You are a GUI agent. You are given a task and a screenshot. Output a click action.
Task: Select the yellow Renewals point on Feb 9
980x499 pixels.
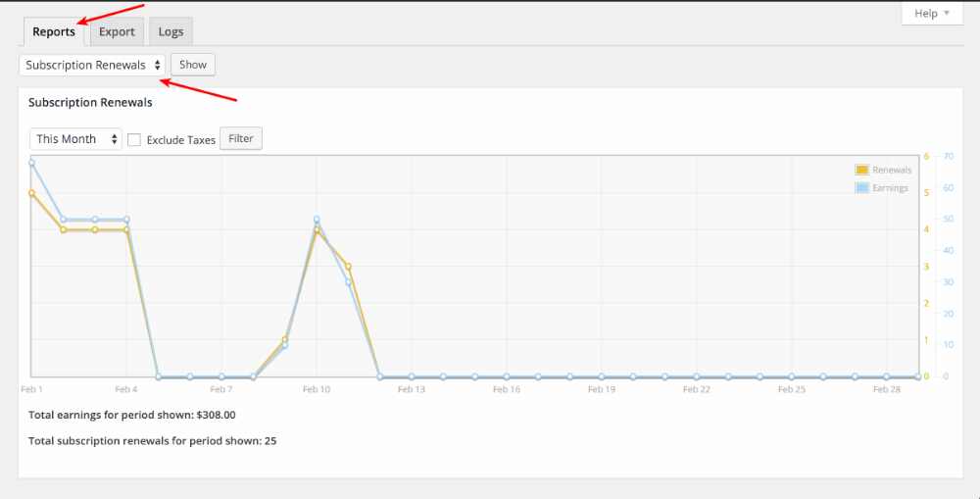click(284, 339)
